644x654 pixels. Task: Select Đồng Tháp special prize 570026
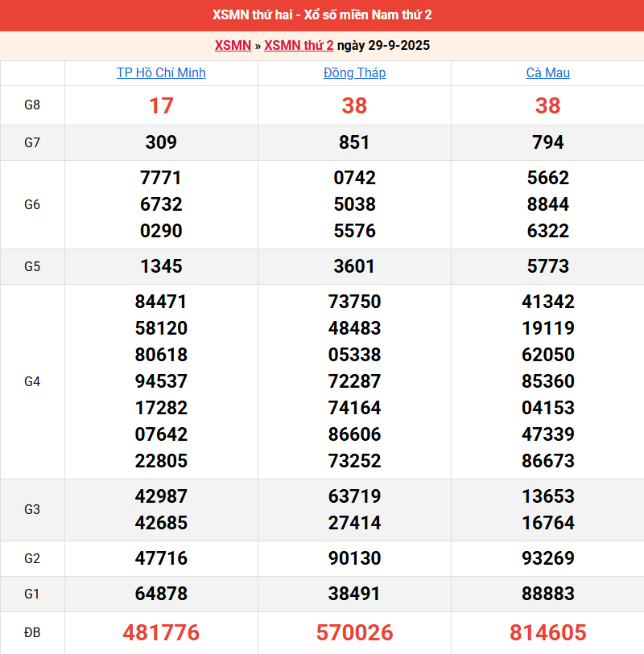click(x=354, y=633)
